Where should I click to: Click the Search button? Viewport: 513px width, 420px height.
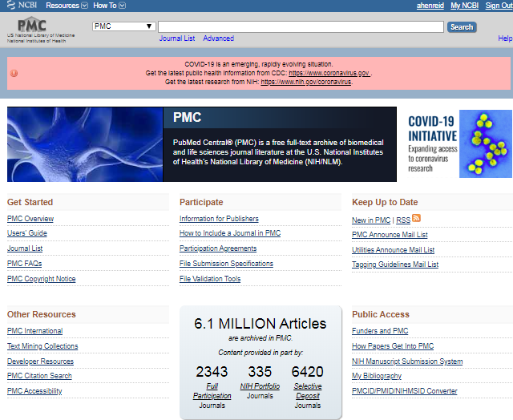click(x=462, y=27)
